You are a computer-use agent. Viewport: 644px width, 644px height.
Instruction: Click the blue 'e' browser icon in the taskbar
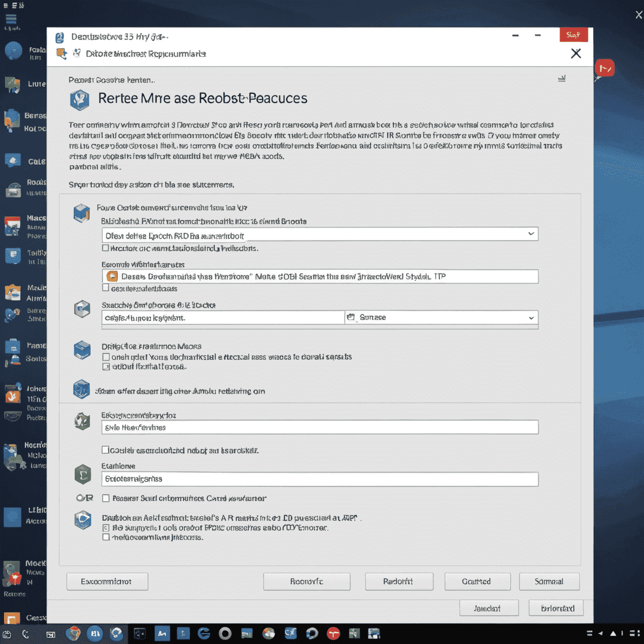point(204,633)
